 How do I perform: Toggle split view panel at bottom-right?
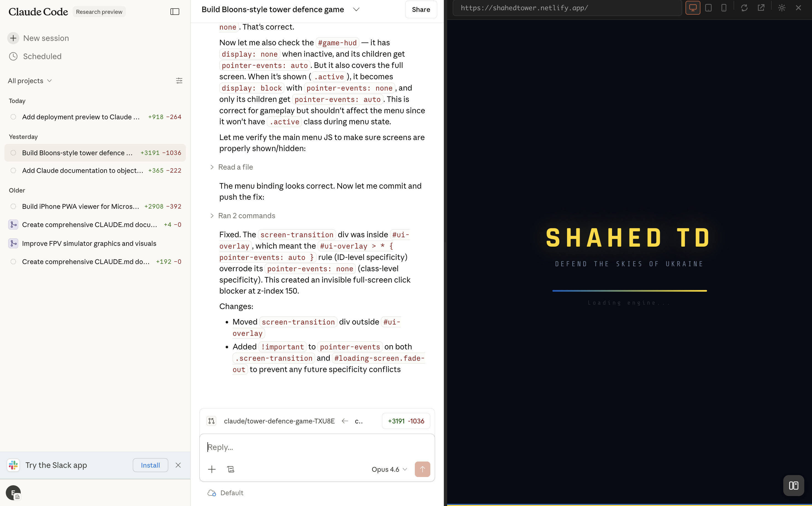[x=793, y=485]
